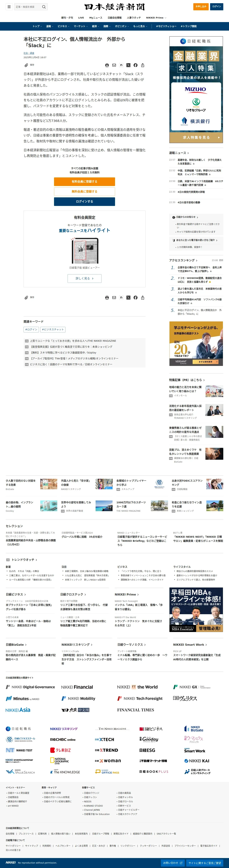
Task: Expand the もっと見る navigation dropdown
Action: point(140,26)
